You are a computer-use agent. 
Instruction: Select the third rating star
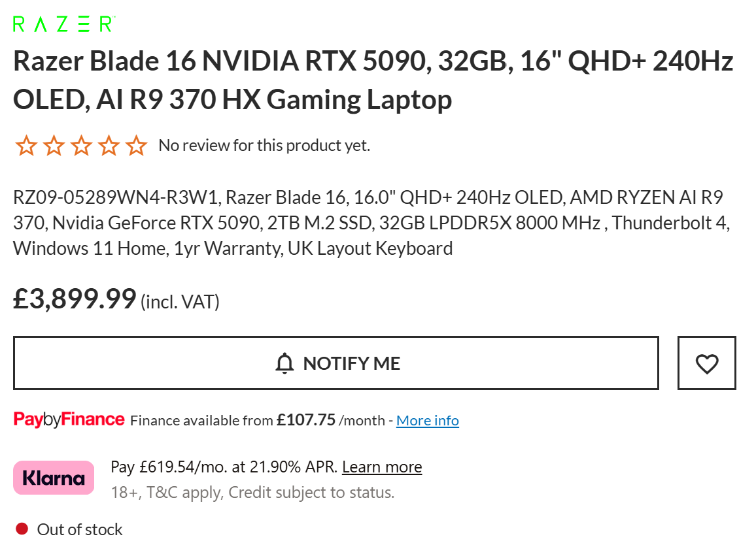point(81,146)
